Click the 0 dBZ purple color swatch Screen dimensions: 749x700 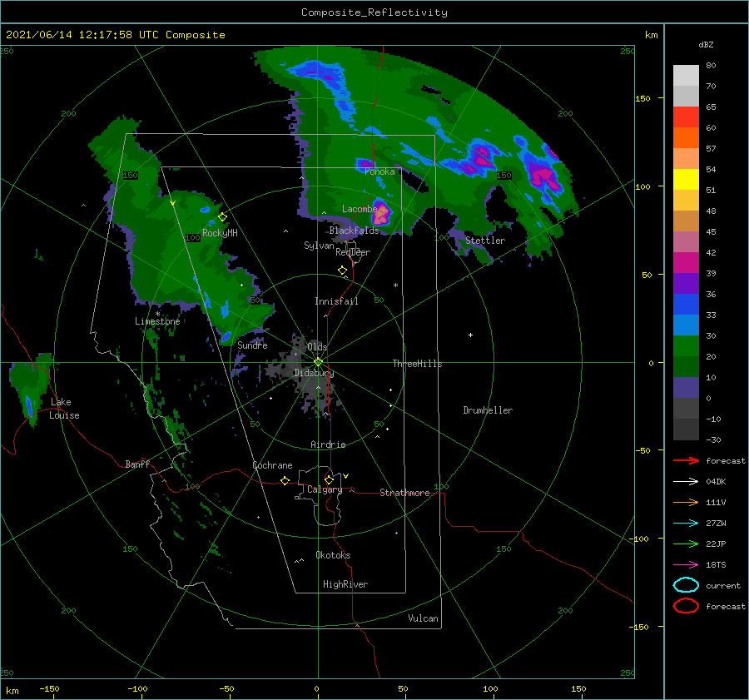tap(686, 388)
